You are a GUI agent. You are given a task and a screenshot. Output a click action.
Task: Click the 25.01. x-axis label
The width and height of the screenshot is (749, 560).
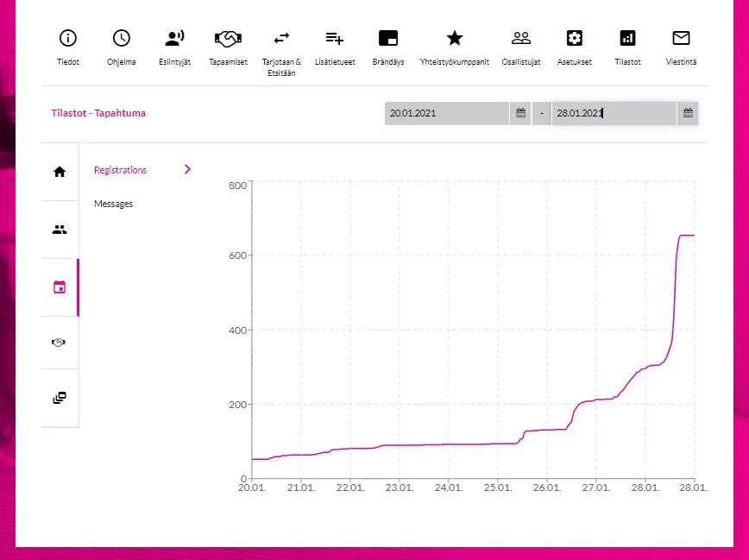(x=497, y=488)
